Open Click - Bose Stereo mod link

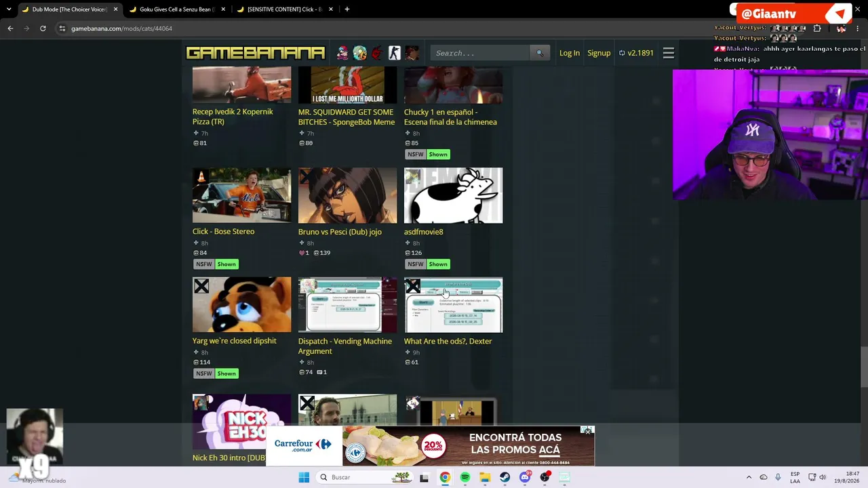(x=223, y=232)
